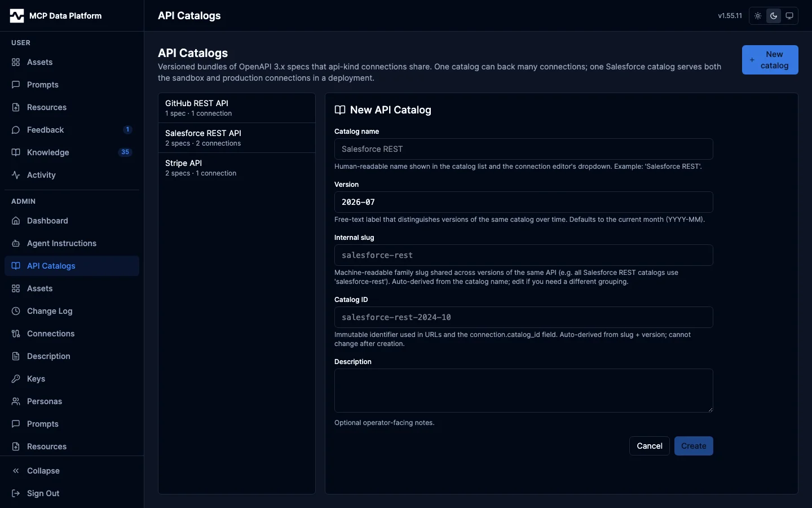Image resolution: width=812 pixels, height=508 pixels.
Task: Click the MCP Data Platform logo icon
Action: click(x=17, y=16)
